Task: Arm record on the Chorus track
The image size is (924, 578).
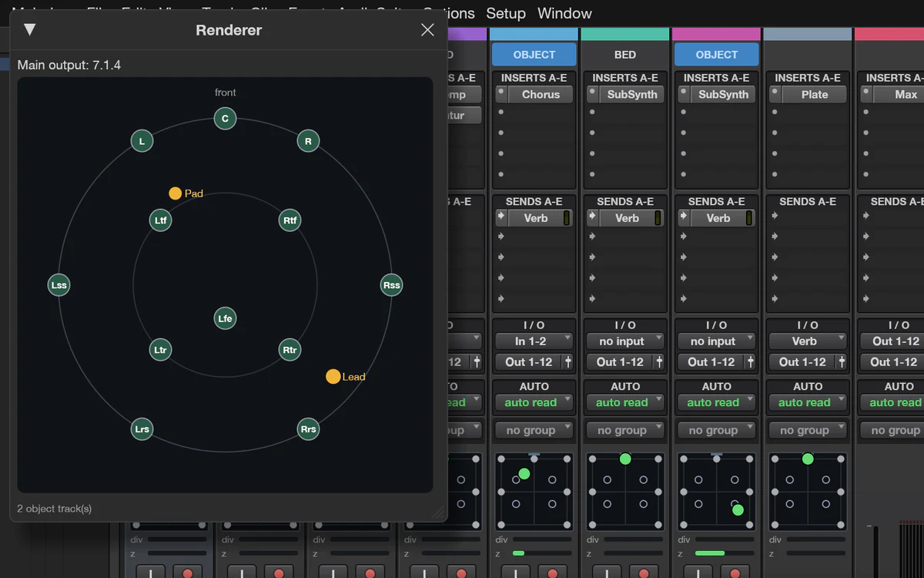Action: pyautogui.click(x=552, y=572)
